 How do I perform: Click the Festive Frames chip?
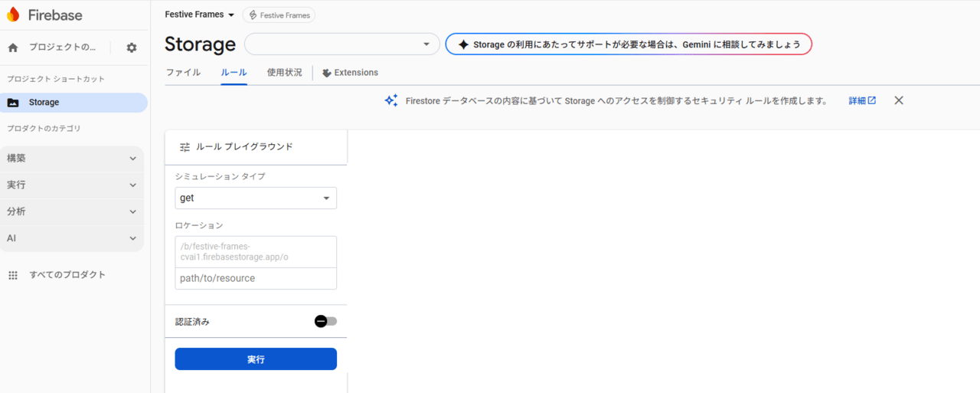pos(279,15)
